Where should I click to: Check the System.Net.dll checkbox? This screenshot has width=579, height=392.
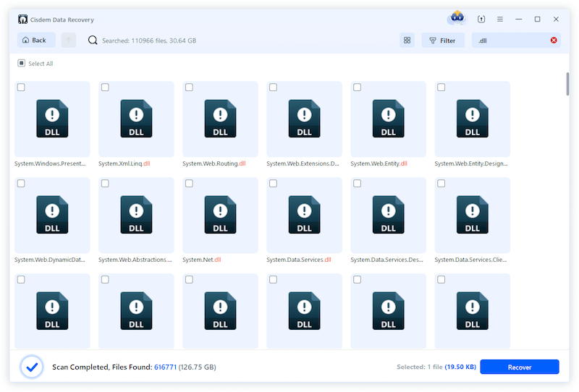tap(189, 184)
